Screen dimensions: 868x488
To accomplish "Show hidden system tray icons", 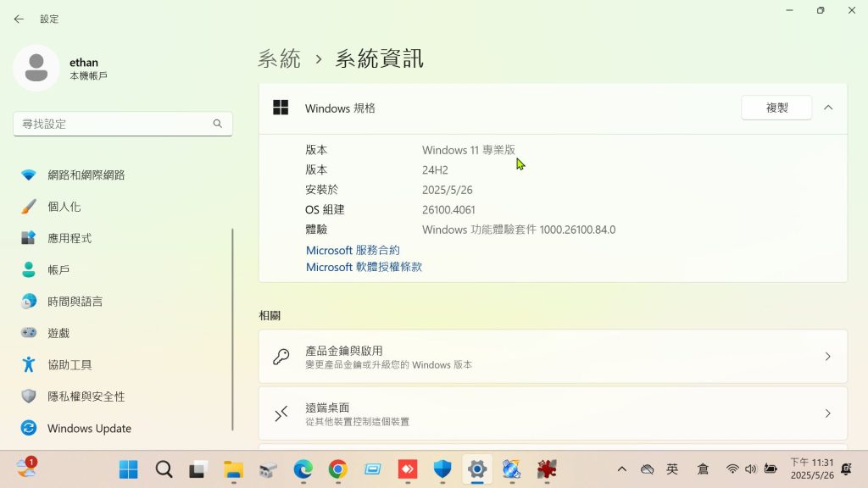I will point(621,469).
